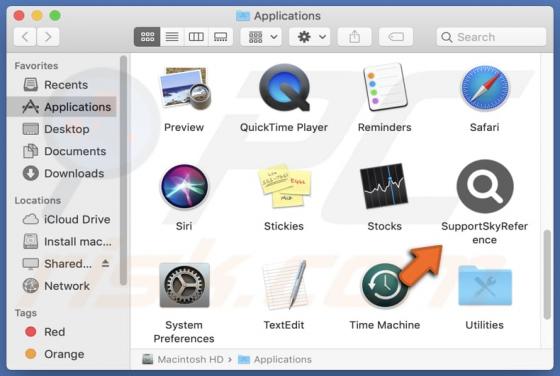Open the Reminders app icon

click(x=385, y=87)
